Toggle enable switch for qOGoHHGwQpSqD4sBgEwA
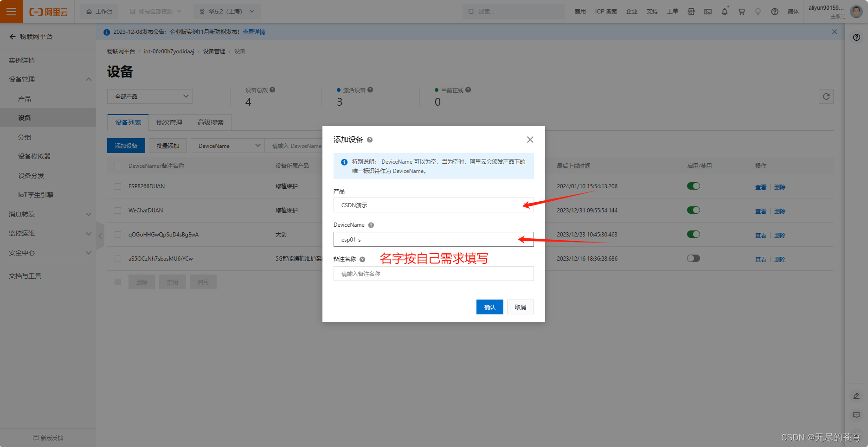The image size is (868, 447). 693,234
